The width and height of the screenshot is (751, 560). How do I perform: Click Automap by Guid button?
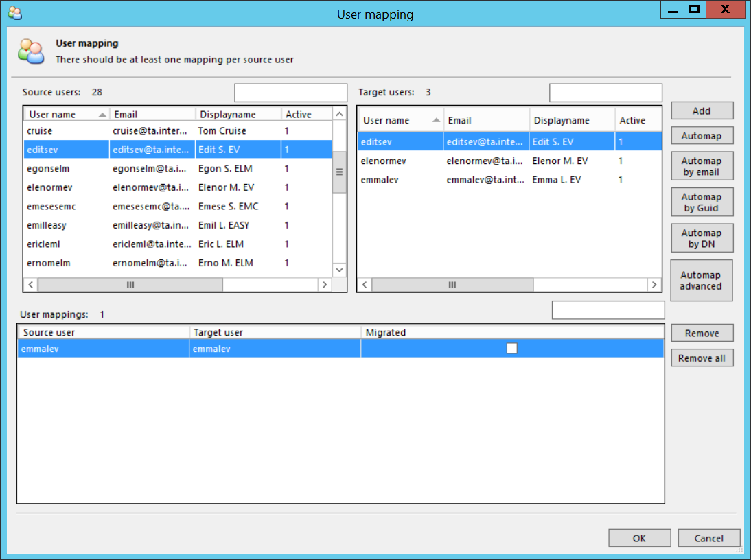click(702, 202)
